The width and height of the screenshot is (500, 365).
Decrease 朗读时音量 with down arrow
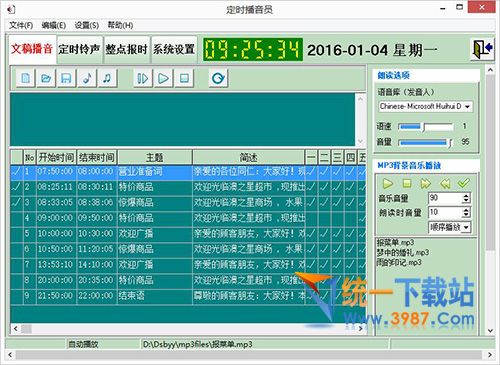(x=466, y=215)
